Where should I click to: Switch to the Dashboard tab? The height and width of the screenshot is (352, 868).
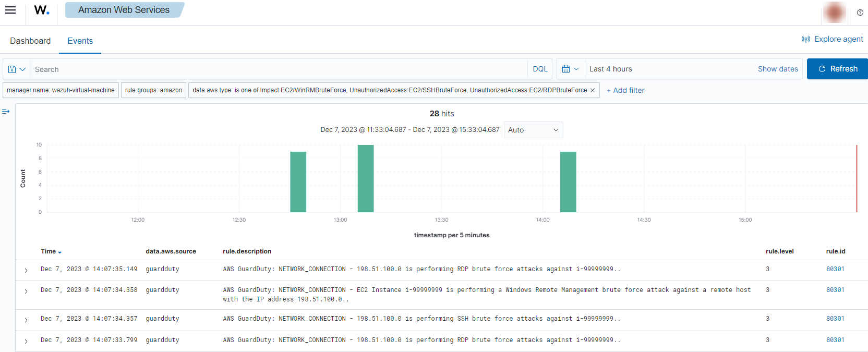coord(30,41)
